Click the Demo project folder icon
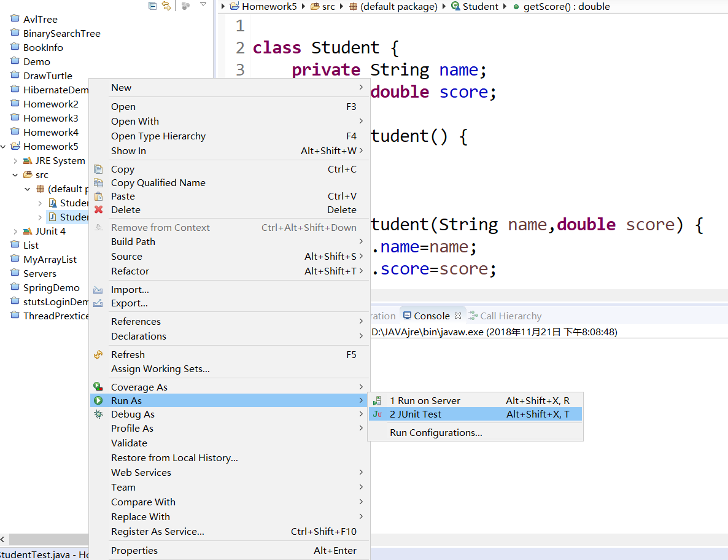This screenshot has width=728, height=560. pos(15,61)
